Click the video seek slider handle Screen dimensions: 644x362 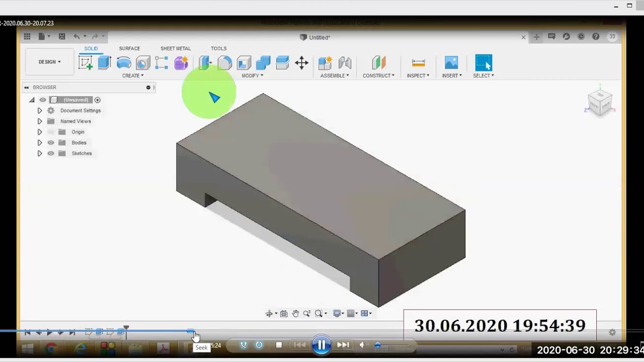tap(191, 331)
